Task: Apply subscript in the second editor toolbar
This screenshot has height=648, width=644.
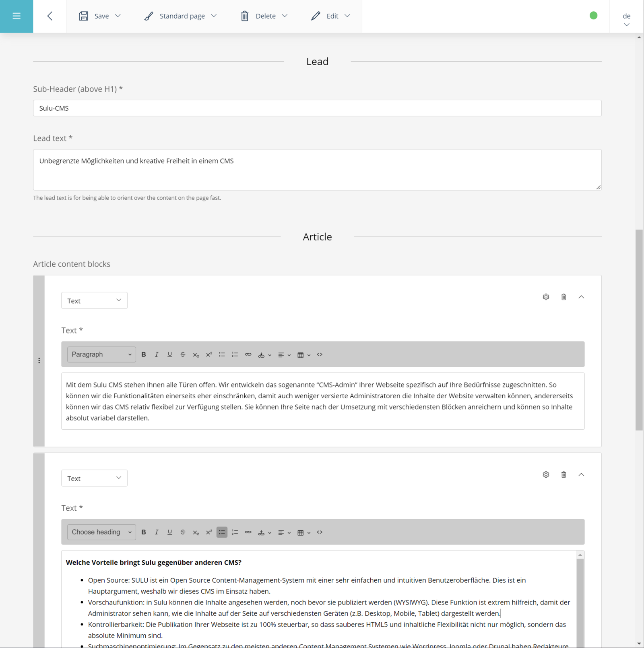Action: [196, 532]
